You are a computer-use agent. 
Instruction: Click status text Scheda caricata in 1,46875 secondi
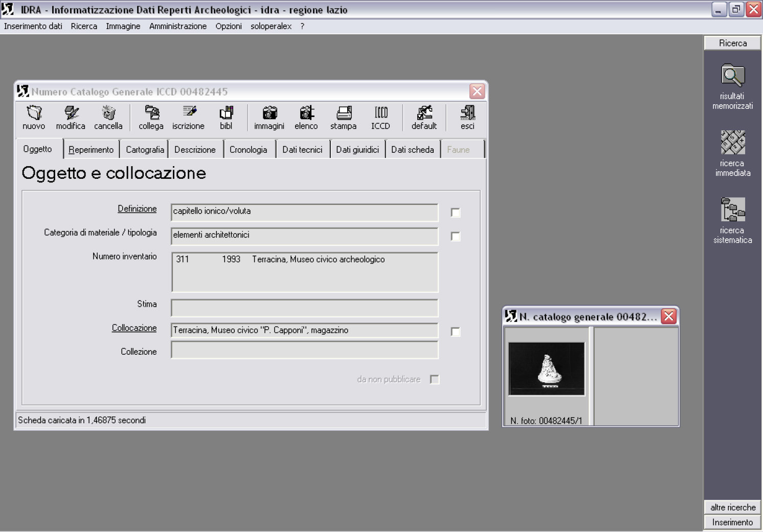pos(82,420)
